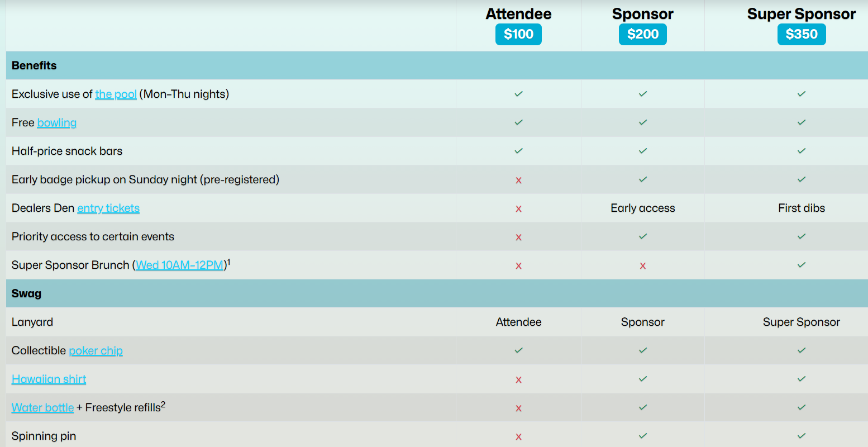Open the Hawaiian shirt link
This screenshot has width=868, height=447.
49,379
